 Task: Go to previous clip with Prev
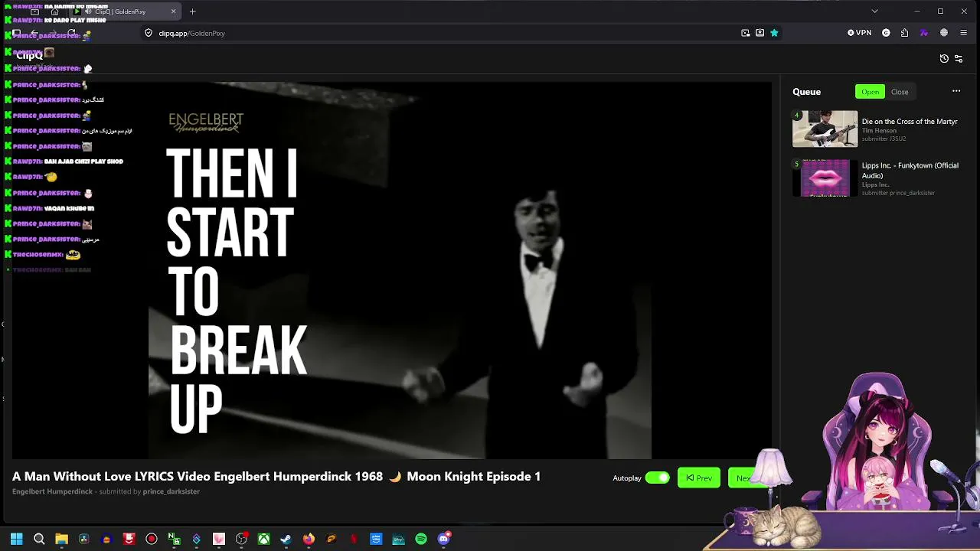[x=699, y=478]
